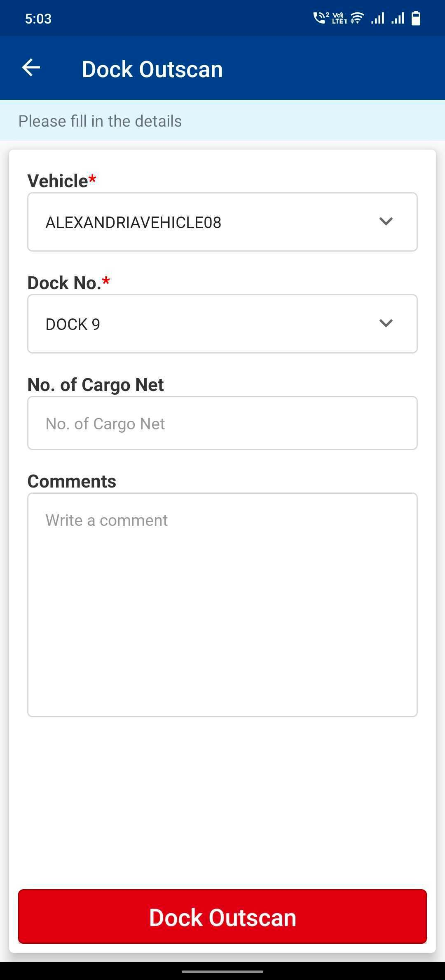Open the DOCK 9 selector text
Viewport: 445px width, 980px height.
click(73, 325)
